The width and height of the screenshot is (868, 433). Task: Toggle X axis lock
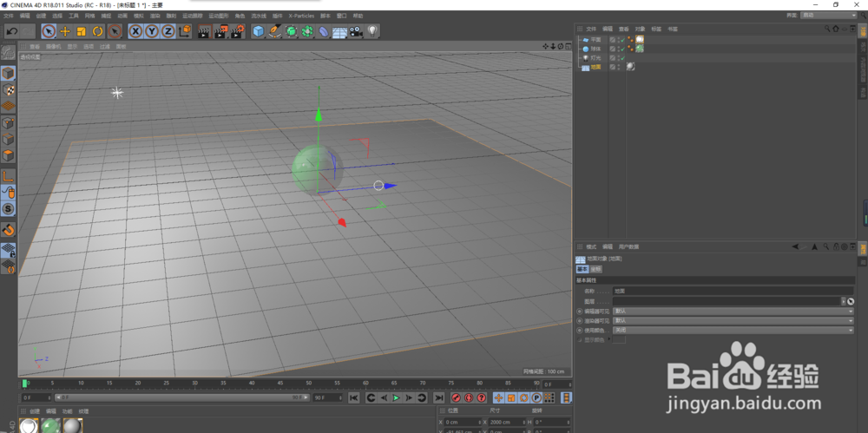click(x=135, y=31)
